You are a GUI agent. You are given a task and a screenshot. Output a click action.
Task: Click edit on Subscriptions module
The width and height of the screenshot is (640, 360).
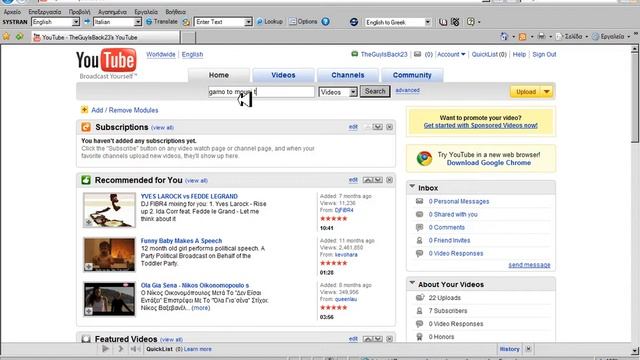(x=353, y=127)
